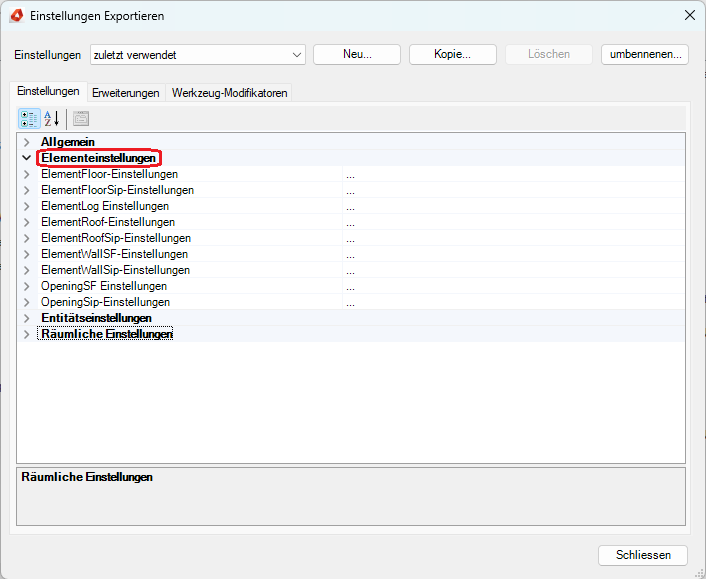Select ElementLog Einstellungen label

[105, 206]
